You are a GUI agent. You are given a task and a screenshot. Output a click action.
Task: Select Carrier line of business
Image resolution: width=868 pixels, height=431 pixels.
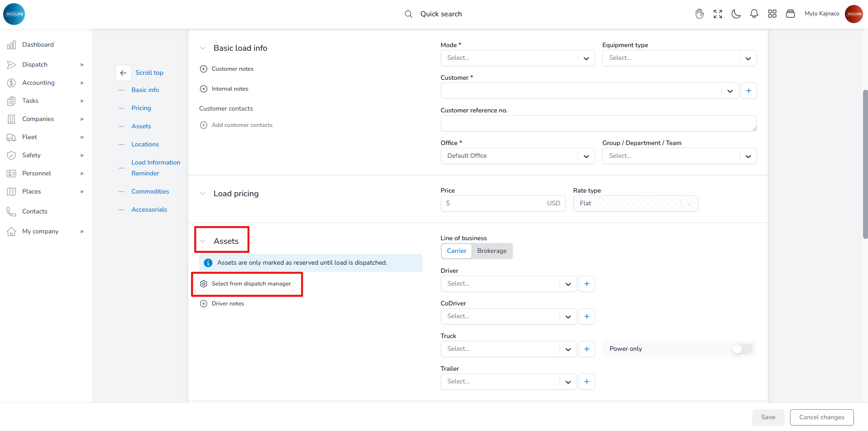456,251
